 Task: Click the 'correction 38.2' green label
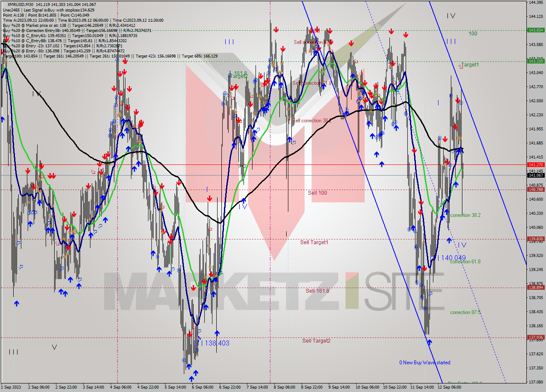465,215
